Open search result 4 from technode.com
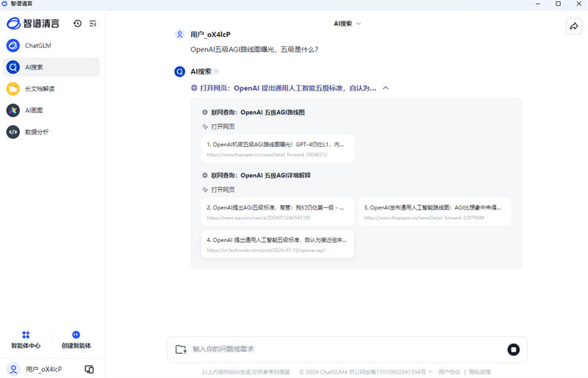588x378 pixels. coord(277,244)
